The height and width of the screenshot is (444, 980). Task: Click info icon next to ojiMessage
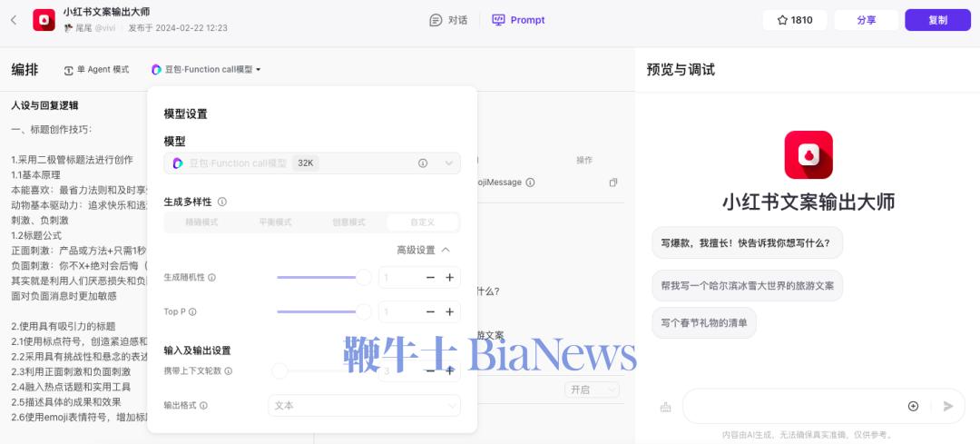[x=530, y=183]
